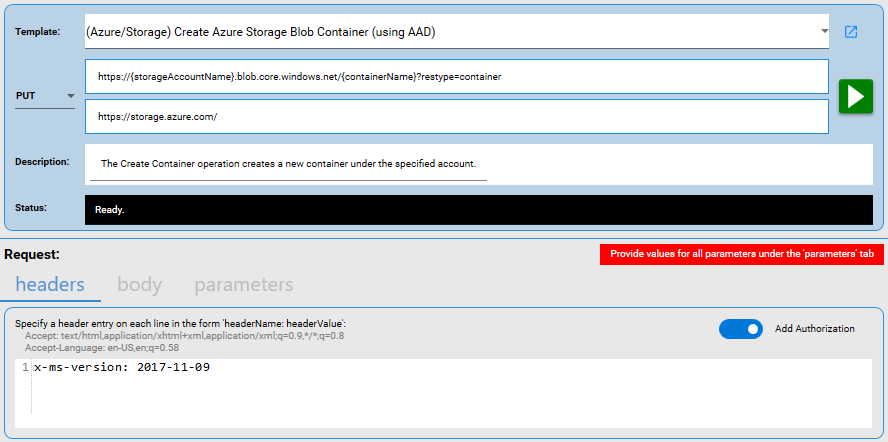The height and width of the screenshot is (442, 888).
Task: Open the parameters tab
Action: (x=243, y=285)
